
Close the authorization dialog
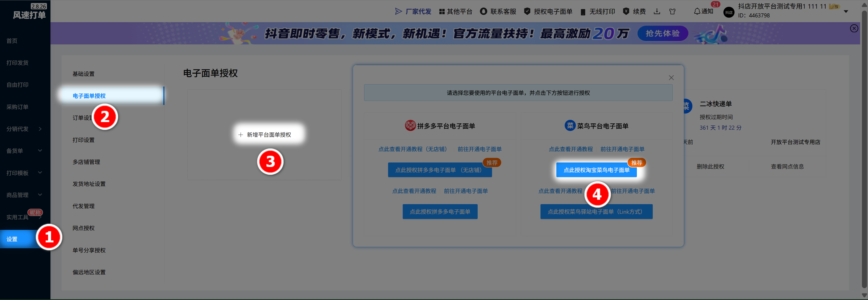point(671,77)
